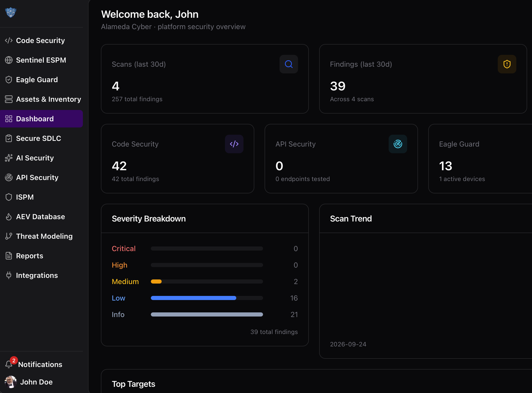
Task: Click the Sentinel ESPM globe icon
Action: click(9, 60)
